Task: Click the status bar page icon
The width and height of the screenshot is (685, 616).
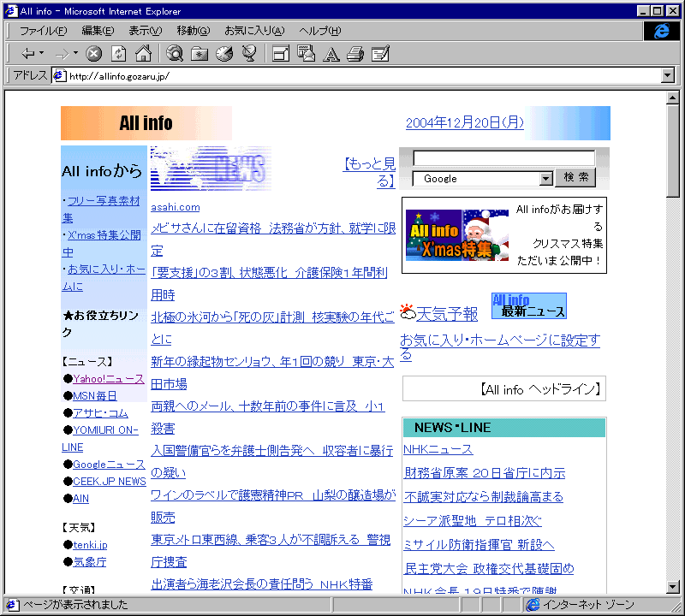Action: click(x=11, y=605)
